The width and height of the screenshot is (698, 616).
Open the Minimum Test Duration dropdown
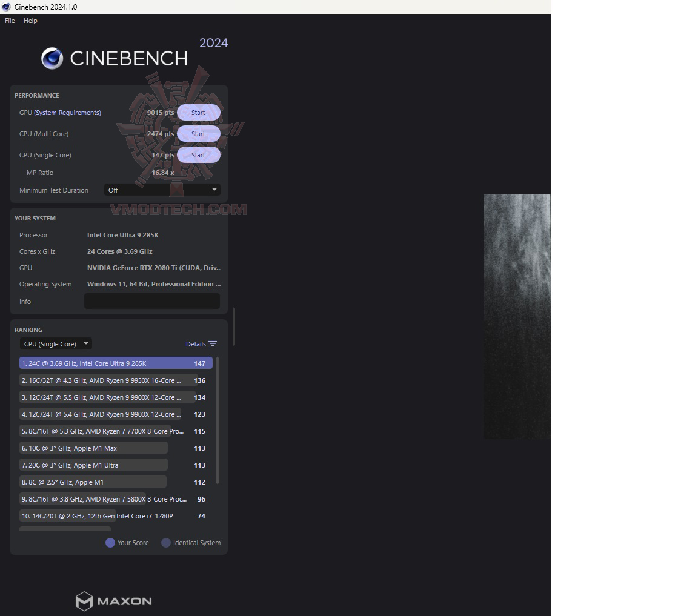point(162,190)
